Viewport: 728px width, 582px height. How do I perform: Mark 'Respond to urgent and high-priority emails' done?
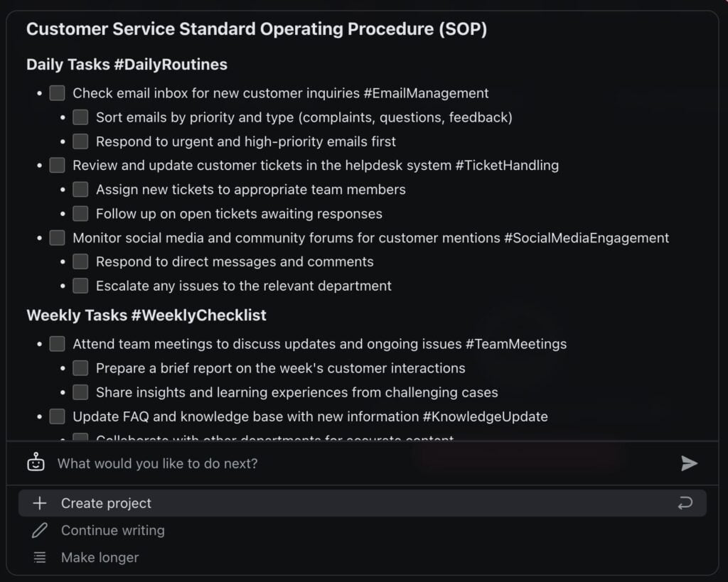click(80, 141)
